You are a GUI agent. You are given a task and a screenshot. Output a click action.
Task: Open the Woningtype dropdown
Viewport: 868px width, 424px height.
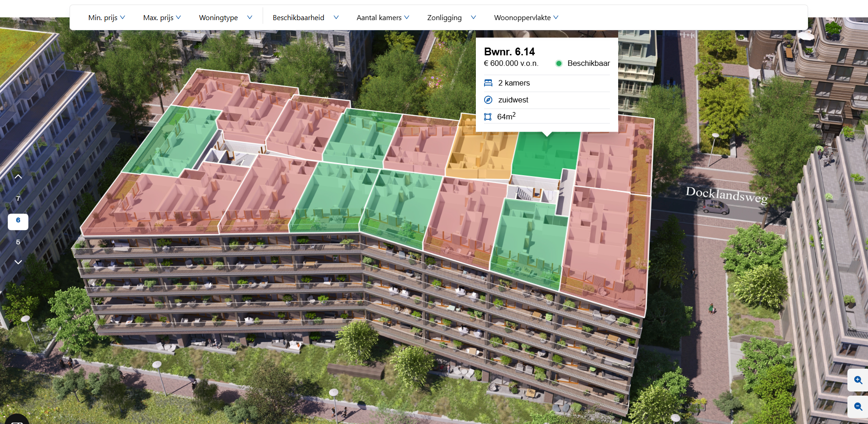coord(225,17)
